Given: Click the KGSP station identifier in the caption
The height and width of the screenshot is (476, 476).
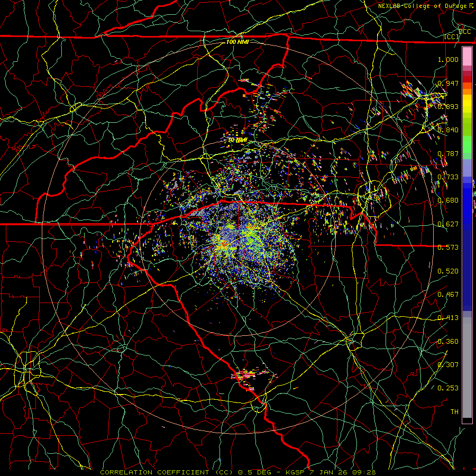Looking at the screenshot, I should [x=295, y=472].
